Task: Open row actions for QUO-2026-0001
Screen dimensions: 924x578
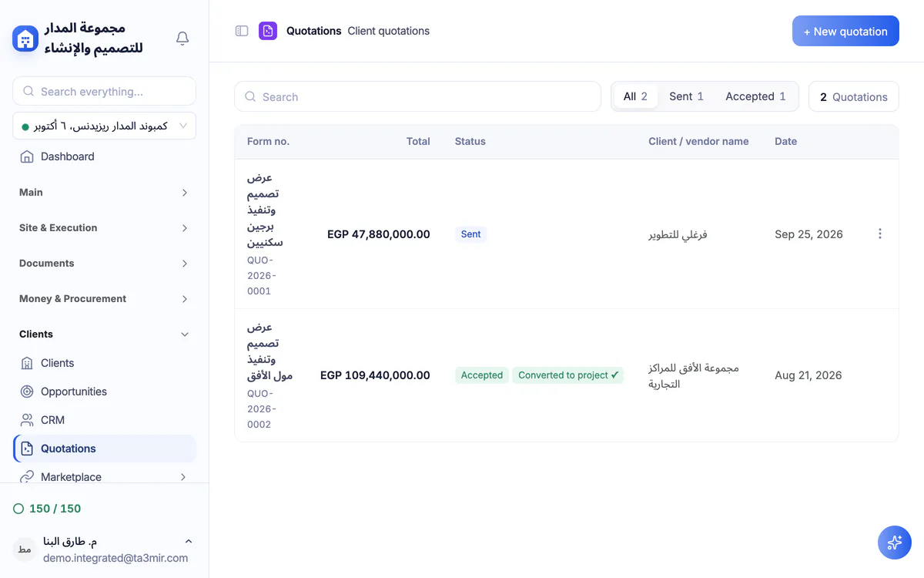Action: point(880,234)
